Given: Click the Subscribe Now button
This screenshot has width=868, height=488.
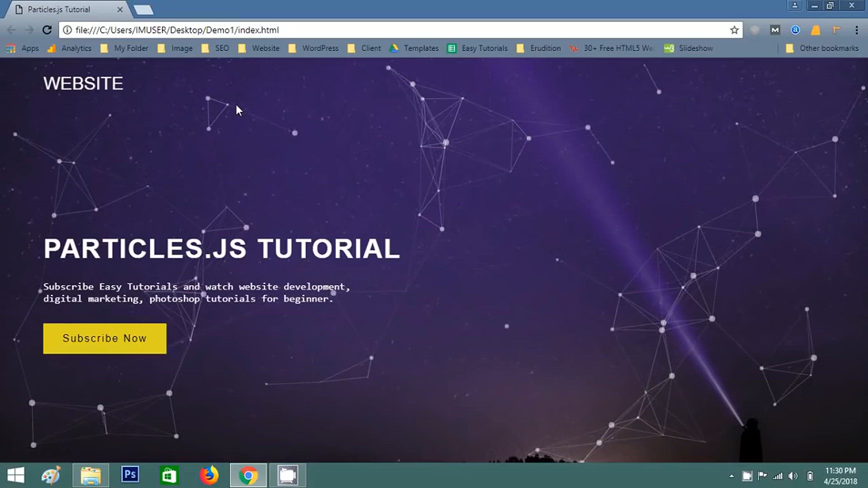Looking at the screenshot, I should [105, 338].
